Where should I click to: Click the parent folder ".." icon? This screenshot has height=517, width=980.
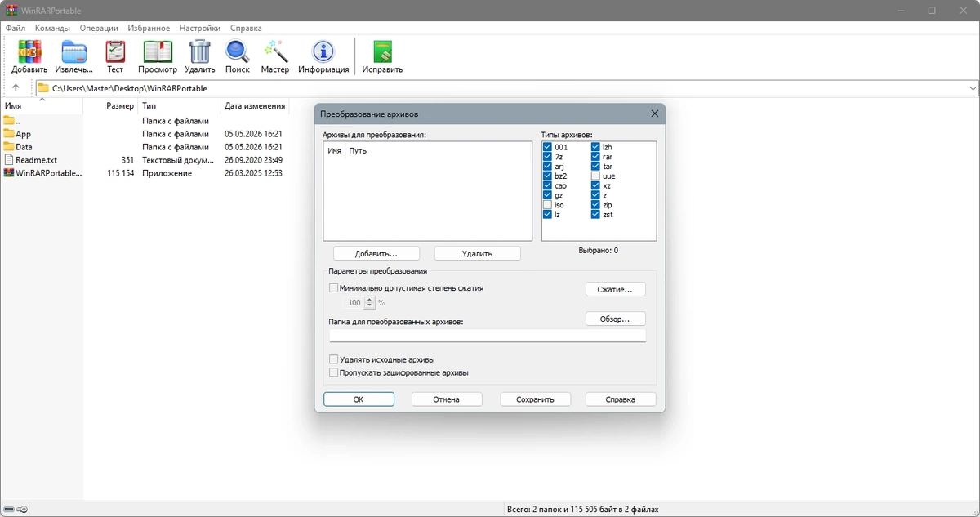(x=9, y=120)
